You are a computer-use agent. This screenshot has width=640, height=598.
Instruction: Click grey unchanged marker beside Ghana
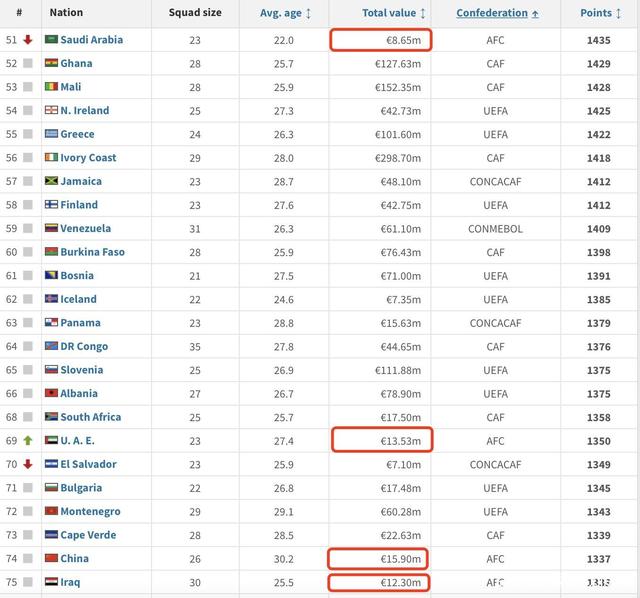(28, 63)
